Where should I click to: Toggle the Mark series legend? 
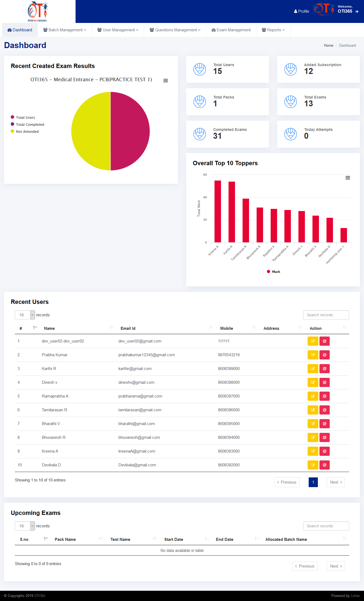(273, 272)
